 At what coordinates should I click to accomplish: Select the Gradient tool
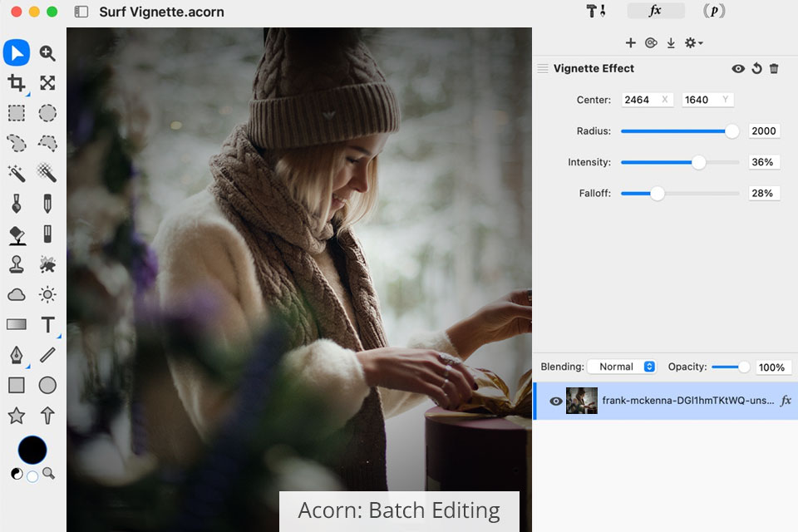point(17,324)
